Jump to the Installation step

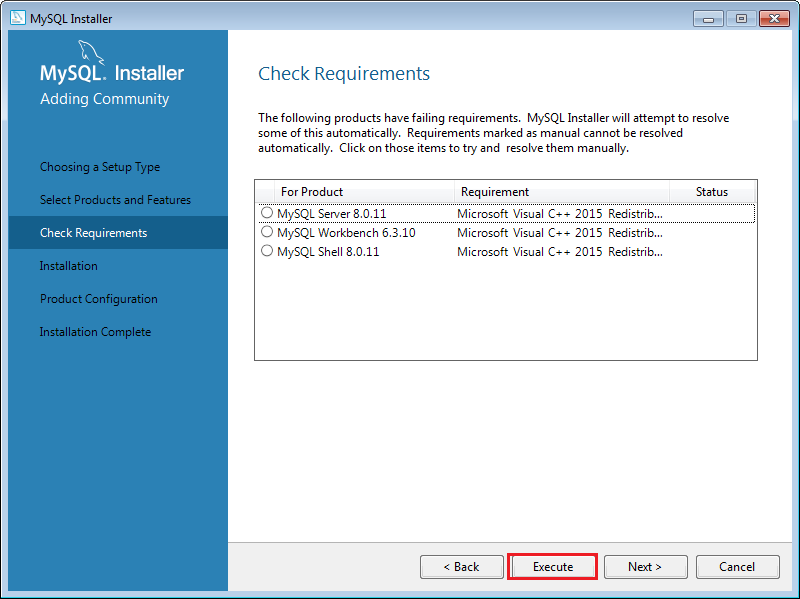[x=69, y=266]
